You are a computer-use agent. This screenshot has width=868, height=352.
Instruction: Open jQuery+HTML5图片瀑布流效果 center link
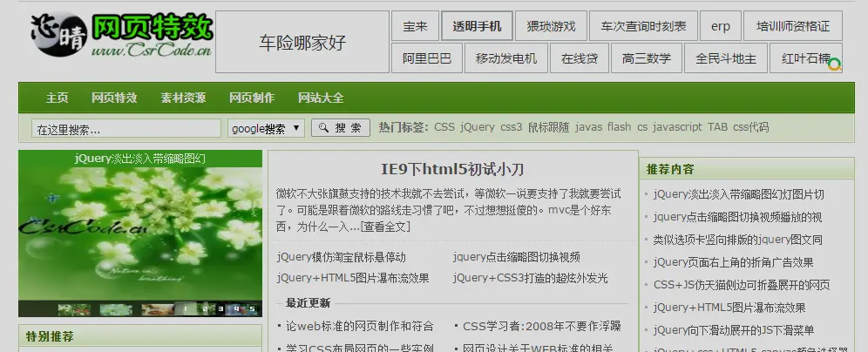353,278
